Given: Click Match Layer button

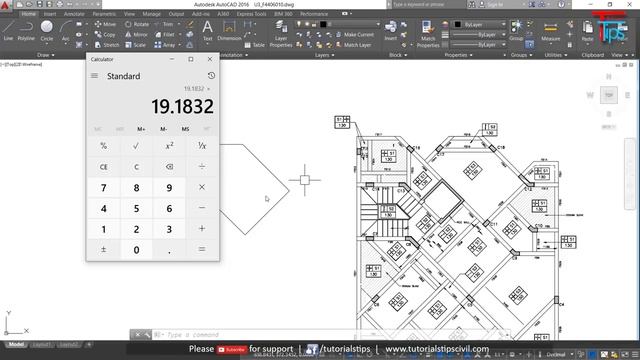Looking at the screenshot, I should pyautogui.click(x=353, y=45).
